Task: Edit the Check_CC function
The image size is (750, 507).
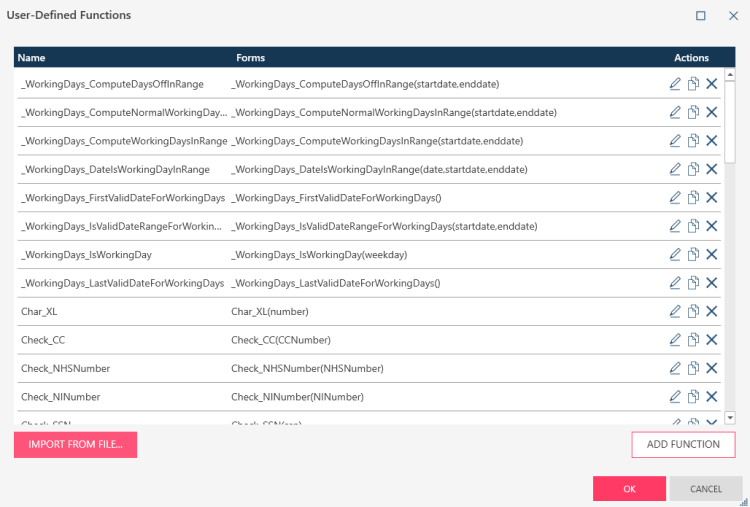Action: click(675, 340)
